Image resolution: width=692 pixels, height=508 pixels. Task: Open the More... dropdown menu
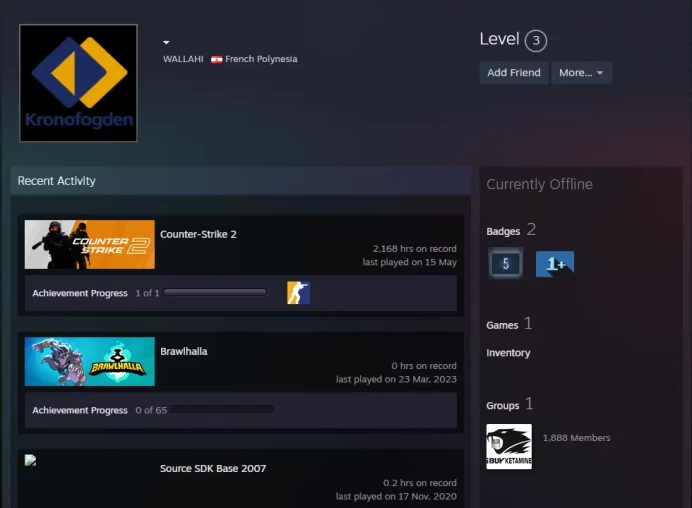click(x=581, y=73)
